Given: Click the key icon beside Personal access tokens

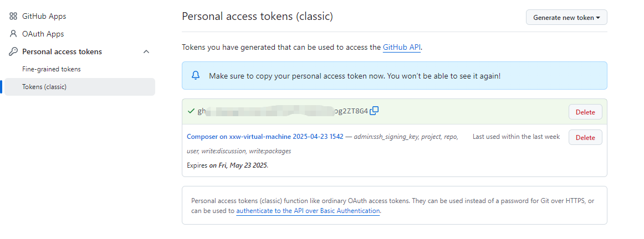Looking at the screenshot, I should point(13,51).
